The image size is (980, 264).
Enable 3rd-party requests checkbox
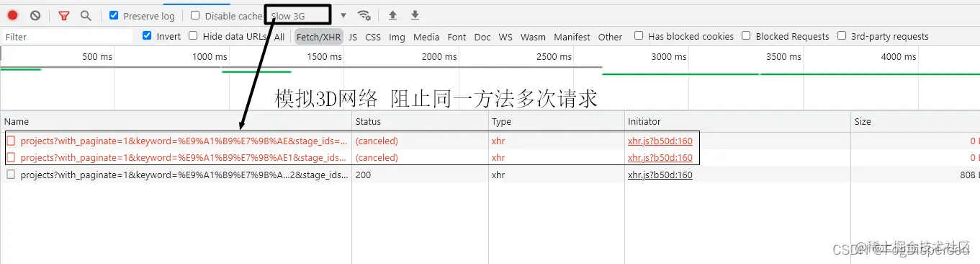pos(842,35)
